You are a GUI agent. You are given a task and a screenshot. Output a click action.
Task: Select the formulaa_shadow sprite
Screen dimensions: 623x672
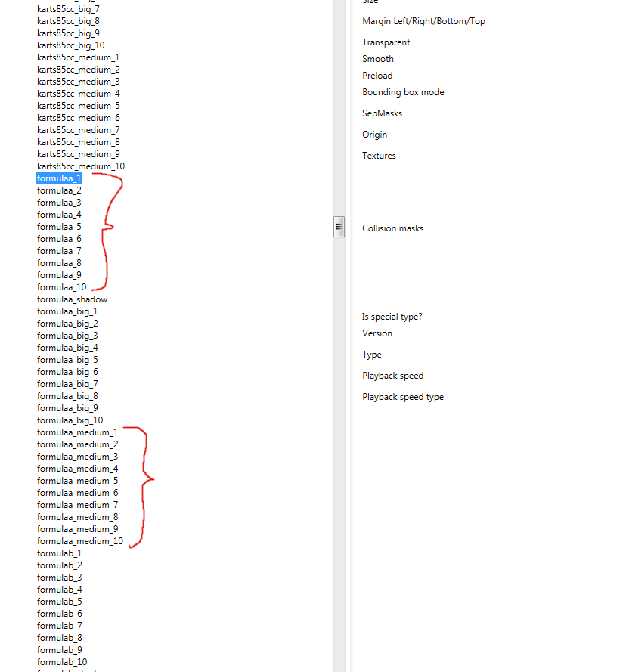(x=72, y=299)
